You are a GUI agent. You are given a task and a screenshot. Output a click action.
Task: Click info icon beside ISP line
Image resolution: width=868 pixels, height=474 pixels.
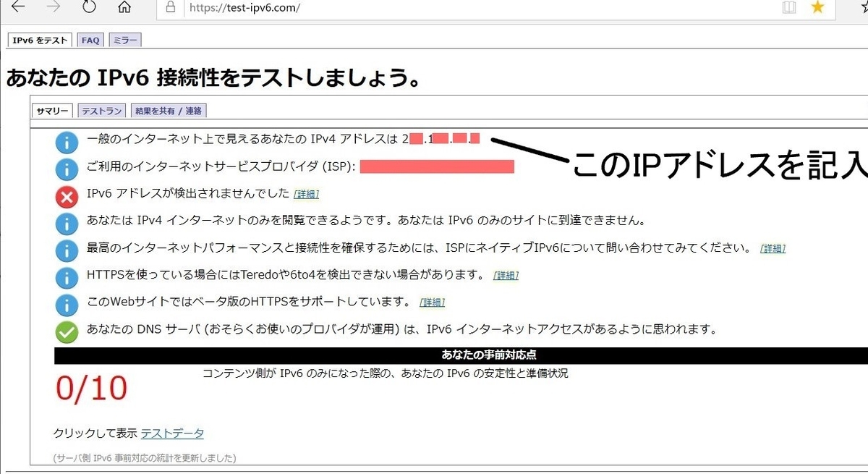tap(67, 169)
